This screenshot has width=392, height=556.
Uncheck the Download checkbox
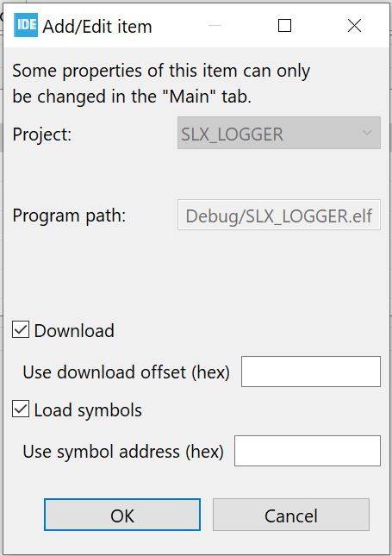point(21,329)
